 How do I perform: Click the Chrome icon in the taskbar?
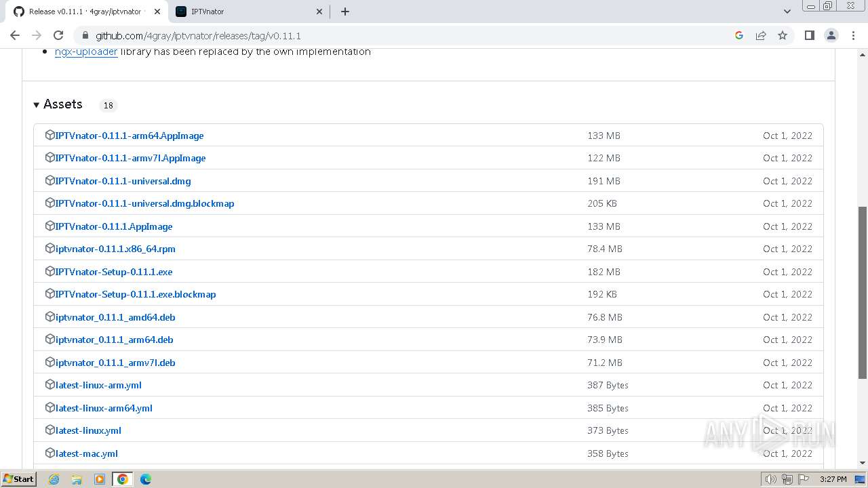tap(123, 479)
